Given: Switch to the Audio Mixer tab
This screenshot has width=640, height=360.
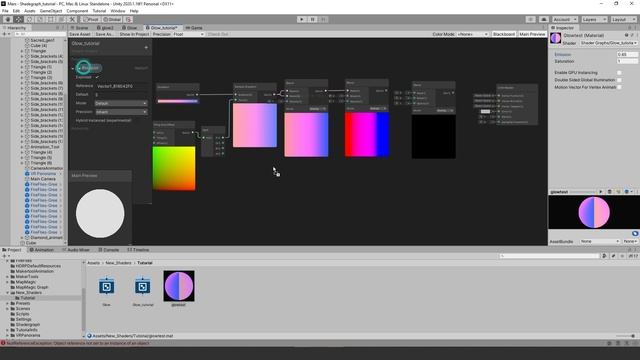Looking at the screenshot, I should [76, 250].
